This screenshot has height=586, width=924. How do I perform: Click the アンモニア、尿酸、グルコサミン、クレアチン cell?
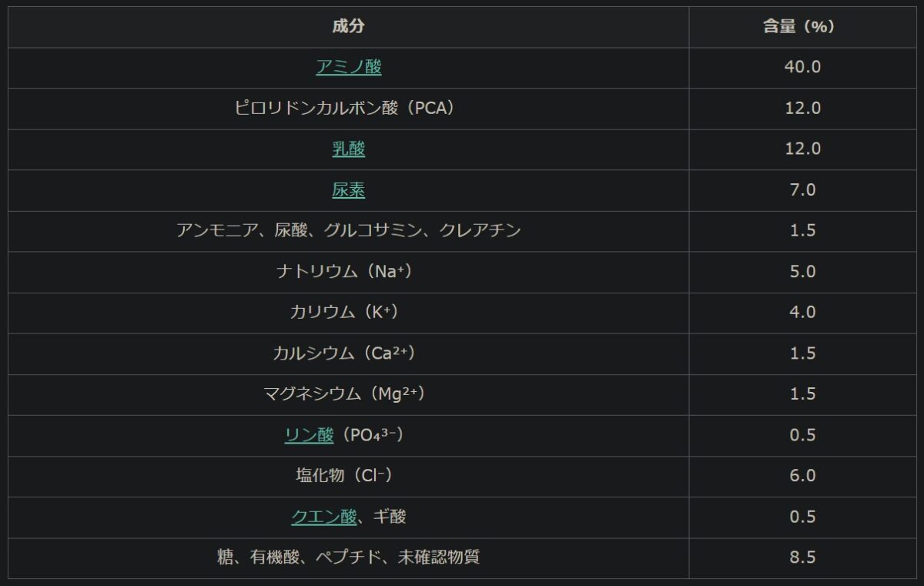[x=348, y=230]
